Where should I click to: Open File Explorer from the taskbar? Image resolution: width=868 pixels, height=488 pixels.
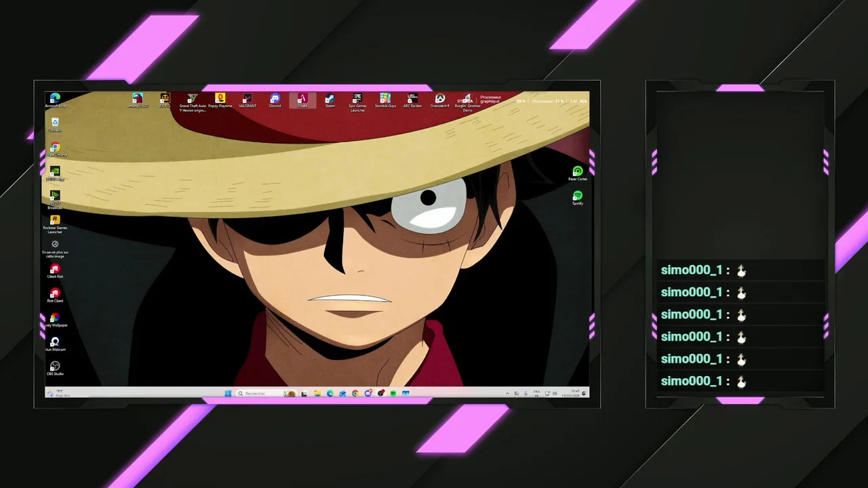317,393
